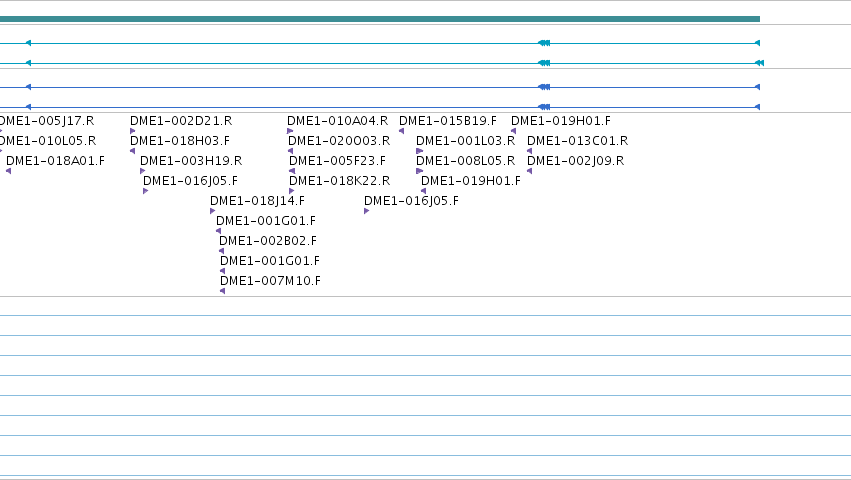Screen dimensions: 851x480
Task: Select the arrow glyph under DME1-013C01.R
Action: pos(530,151)
